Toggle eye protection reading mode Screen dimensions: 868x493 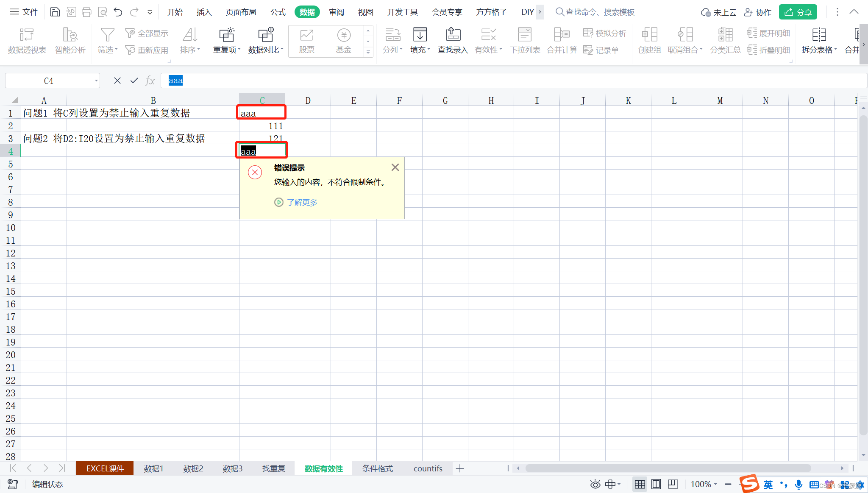(x=595, y=484)
